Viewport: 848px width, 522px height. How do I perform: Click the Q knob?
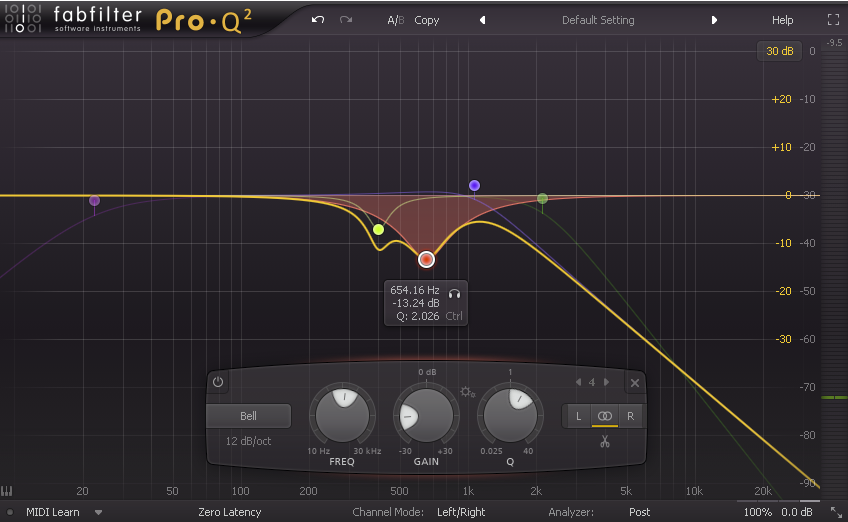tap(510, 416)
